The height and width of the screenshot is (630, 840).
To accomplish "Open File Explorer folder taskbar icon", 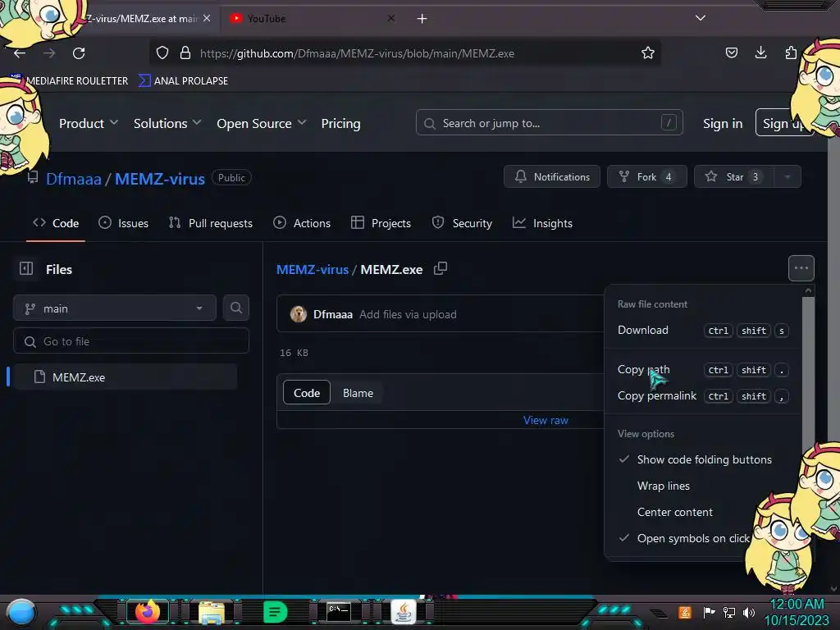I will pos(212,612).
